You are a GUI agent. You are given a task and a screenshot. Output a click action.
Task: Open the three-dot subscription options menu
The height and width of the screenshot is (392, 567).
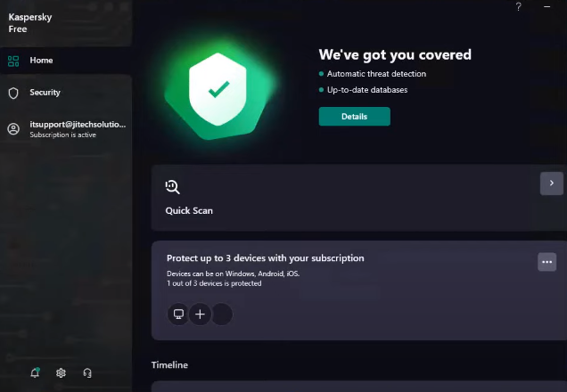[547, 261]
